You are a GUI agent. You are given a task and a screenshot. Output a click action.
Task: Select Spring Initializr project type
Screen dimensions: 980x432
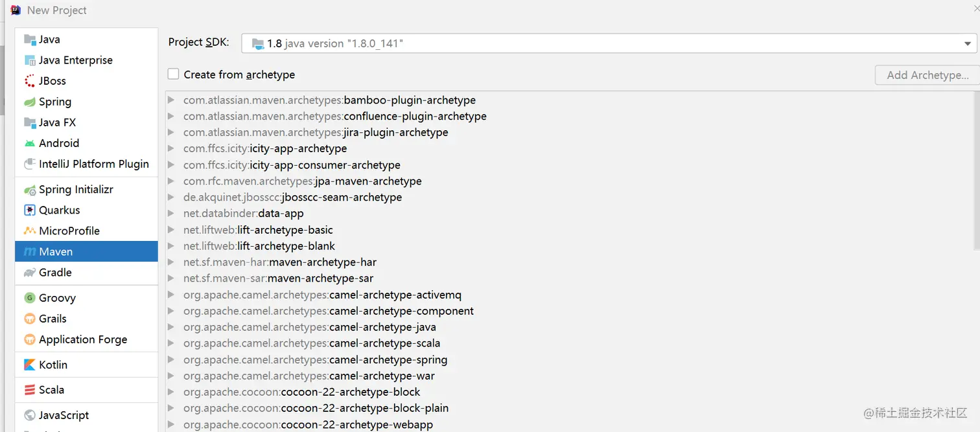[x=86, y=190]
